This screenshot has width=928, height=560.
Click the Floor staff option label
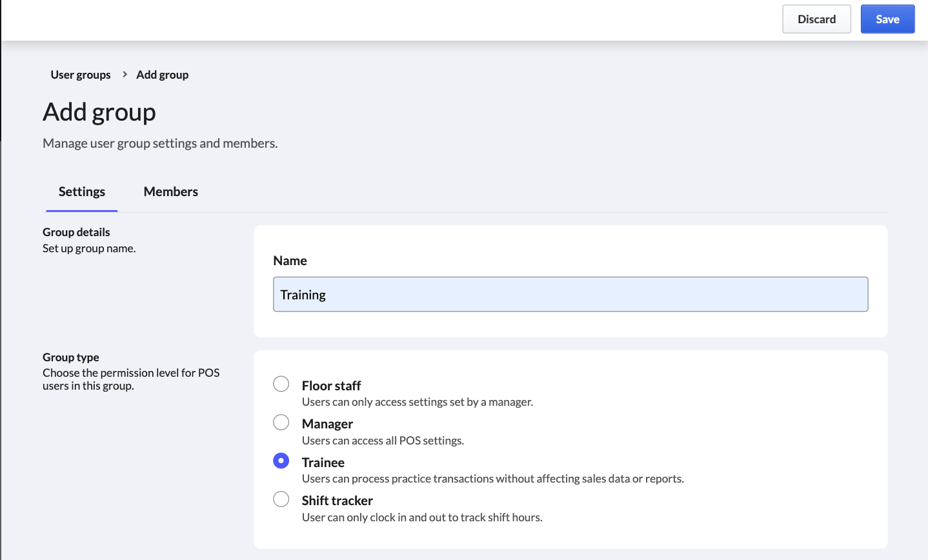pos(331,386)
